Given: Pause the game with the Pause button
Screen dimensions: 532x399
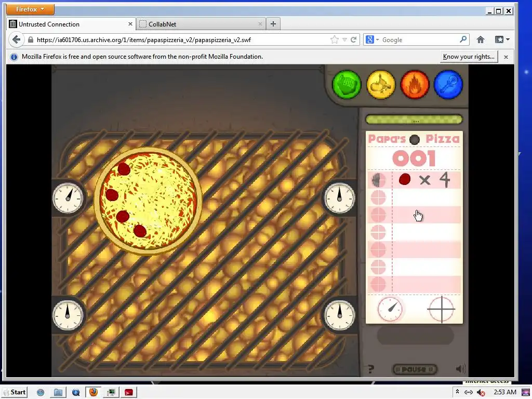Looking at the screenshot, I should point(415,369).
